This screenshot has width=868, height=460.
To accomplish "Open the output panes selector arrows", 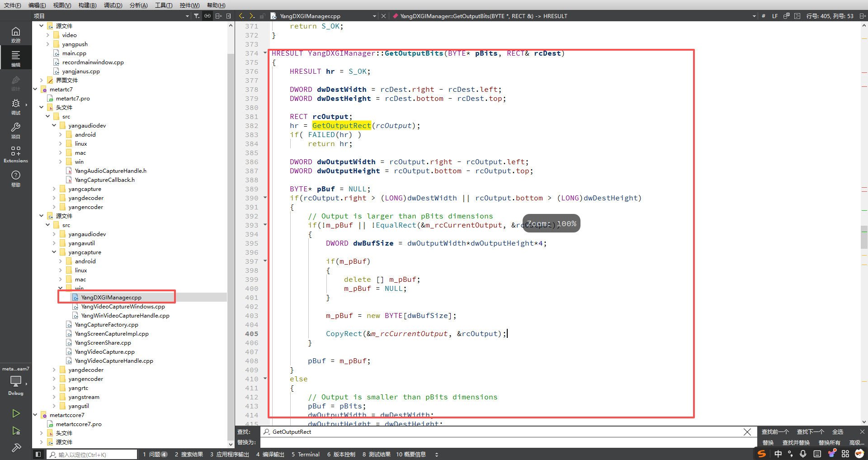I will 437,454.
